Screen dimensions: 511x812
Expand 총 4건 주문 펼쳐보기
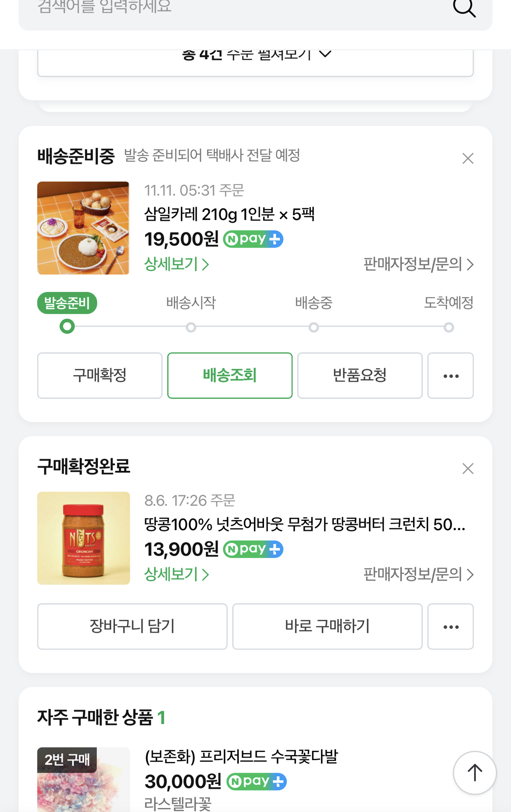pyautogui.click(x=256, y=57)
